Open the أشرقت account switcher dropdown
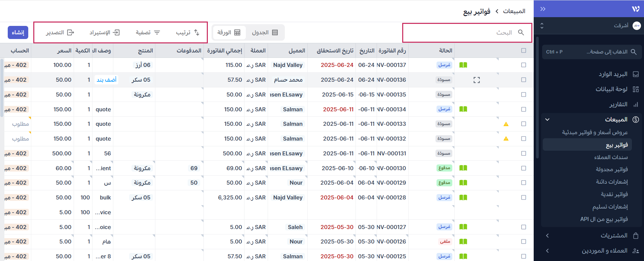Viewport: 644px width, 261px height. pyautogui.click(x=542, y=26)
